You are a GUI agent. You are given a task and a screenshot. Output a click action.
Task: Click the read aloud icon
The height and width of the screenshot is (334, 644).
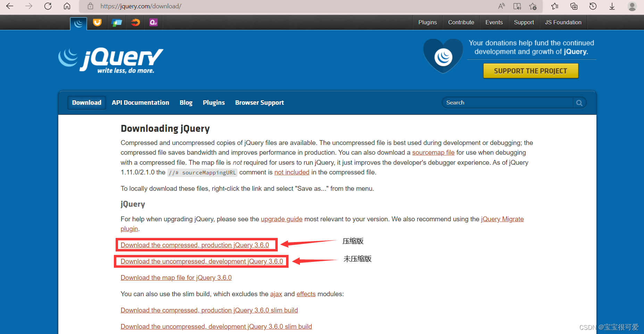(x=501, y=6)
